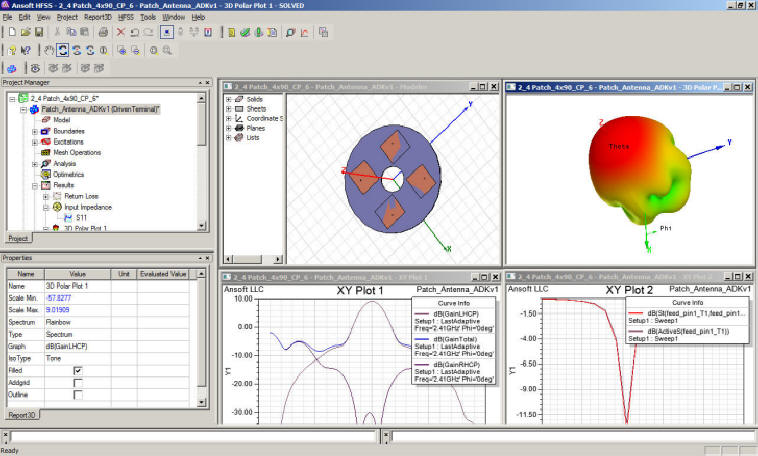Viewport: 758px width, 456px height.
Task: Select S11 under Input Impedance
Action: [x=81, y=218]
